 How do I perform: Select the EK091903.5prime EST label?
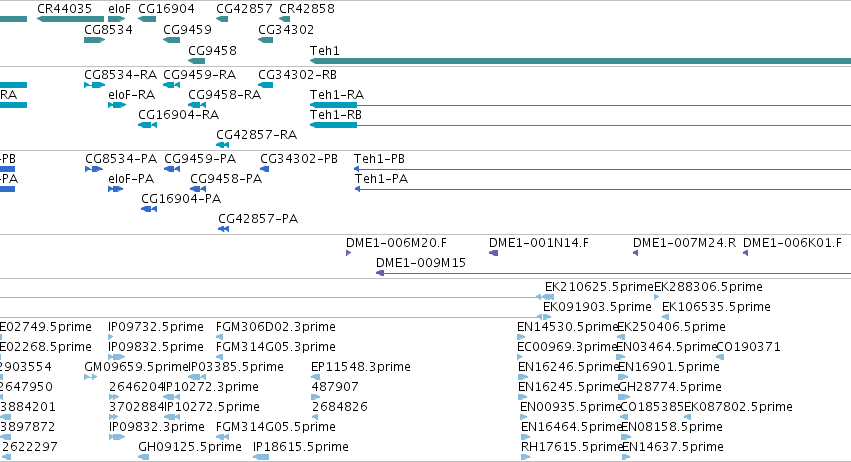(x=598, y=307)
